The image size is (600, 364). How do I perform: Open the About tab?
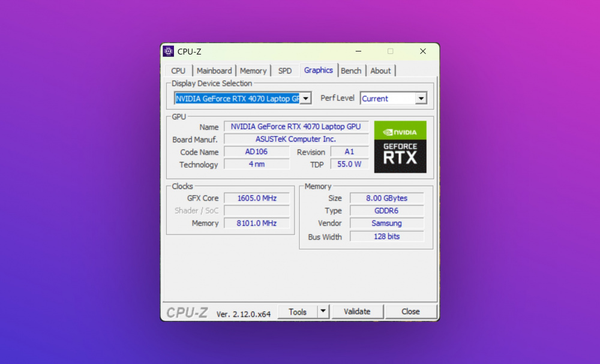pyautogui.click(x=380, y=71)
